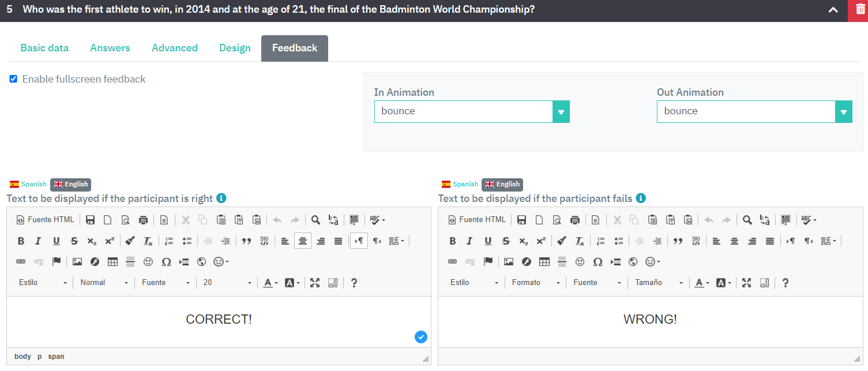This screenshot has width=868, height=371.
Task: Switch right-answer text to Spanish
Action: click(28, 184)
